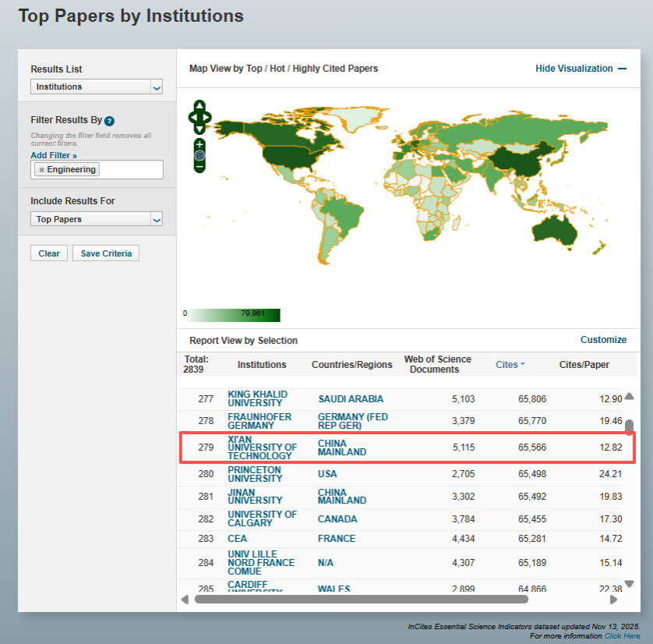This screenshot has width=653, height=644.
Task: Pan the map right with the arrow
Action: (x=208, y=118)
